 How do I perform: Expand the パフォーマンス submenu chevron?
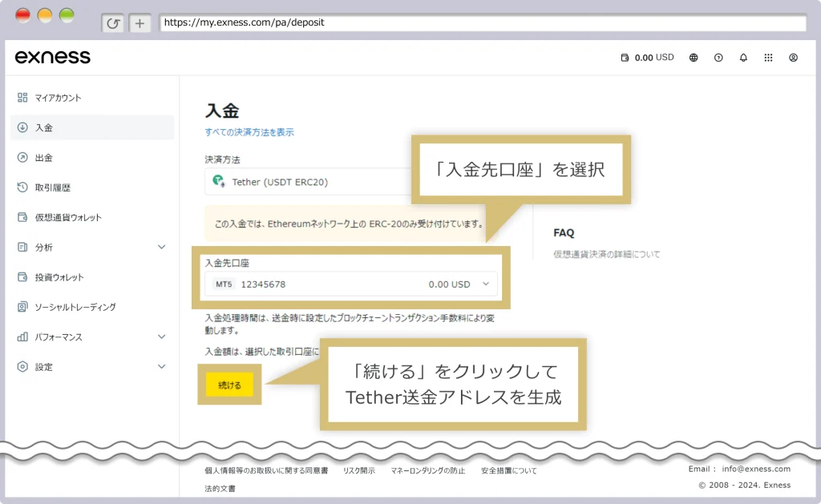click(162, 337)
